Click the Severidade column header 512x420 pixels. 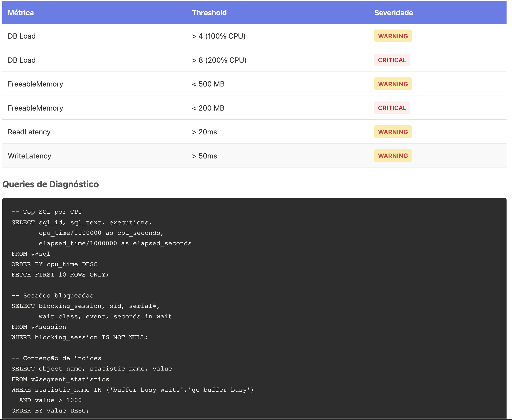pyautogui.click(x=393, y=12)
